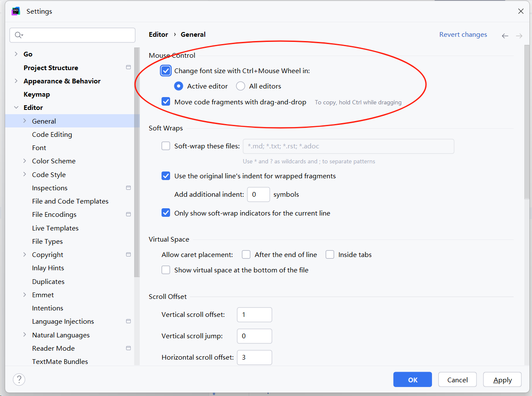Click the help question mark icon

coord(19,379)
